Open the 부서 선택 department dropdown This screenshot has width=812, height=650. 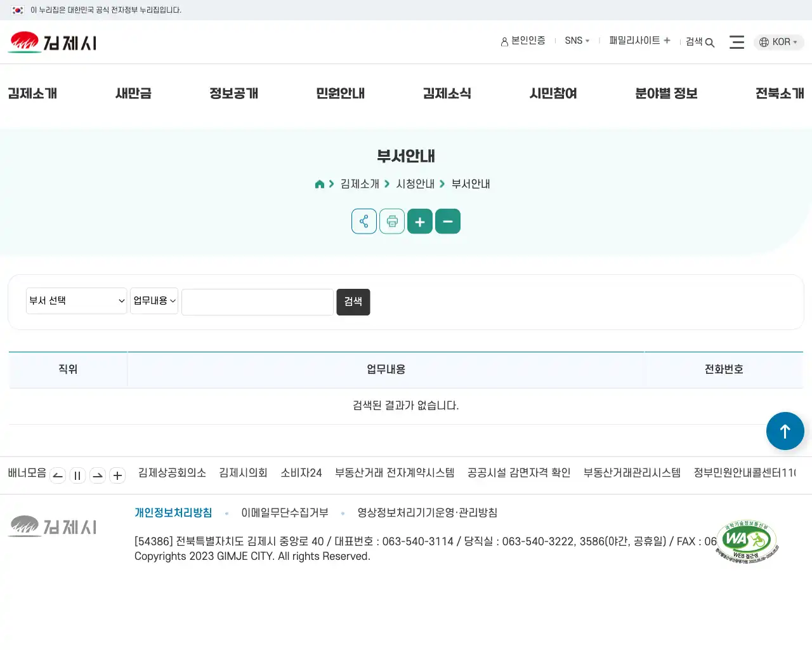coord(76,300)
